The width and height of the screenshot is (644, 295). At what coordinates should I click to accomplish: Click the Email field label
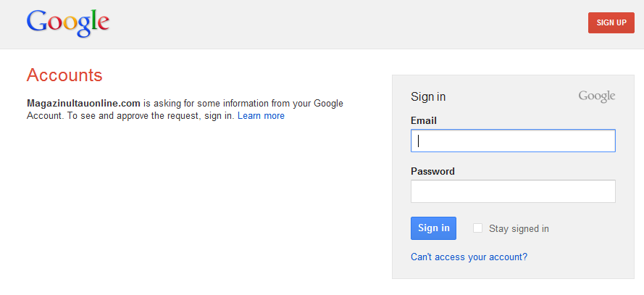pos(424,121)
